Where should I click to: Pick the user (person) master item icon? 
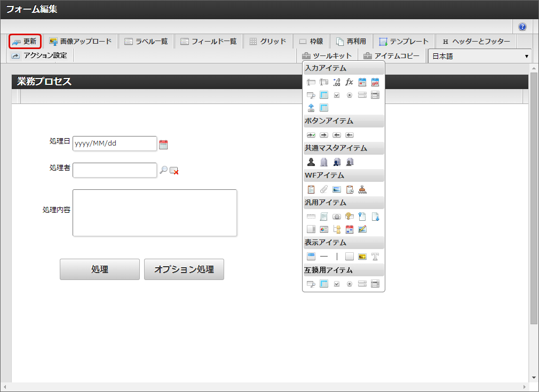311,162
